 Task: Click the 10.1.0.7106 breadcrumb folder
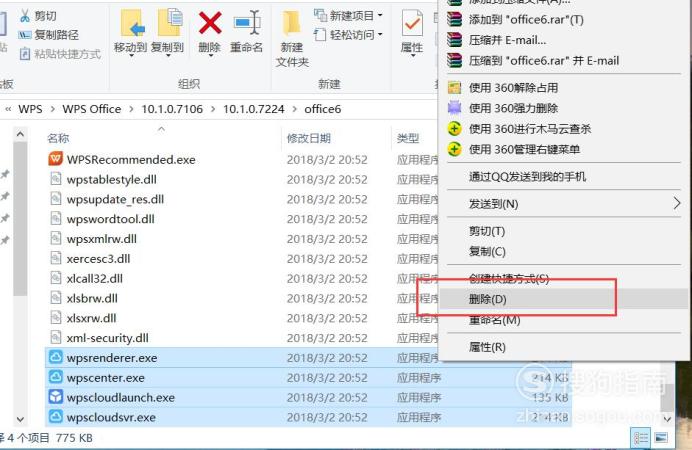point(172,109)
